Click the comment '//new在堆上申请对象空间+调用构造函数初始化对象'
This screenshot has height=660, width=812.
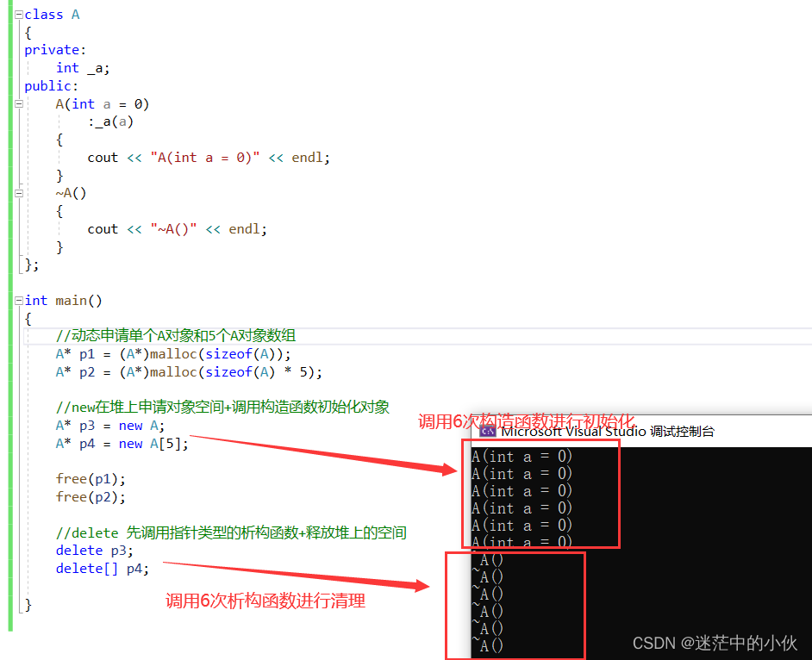click(x=222, y=408)
